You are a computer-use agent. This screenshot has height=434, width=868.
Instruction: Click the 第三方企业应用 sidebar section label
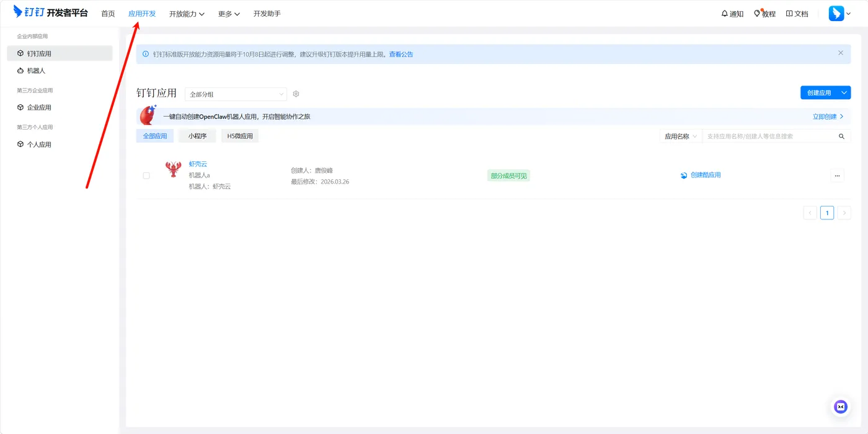click(35, 91)
